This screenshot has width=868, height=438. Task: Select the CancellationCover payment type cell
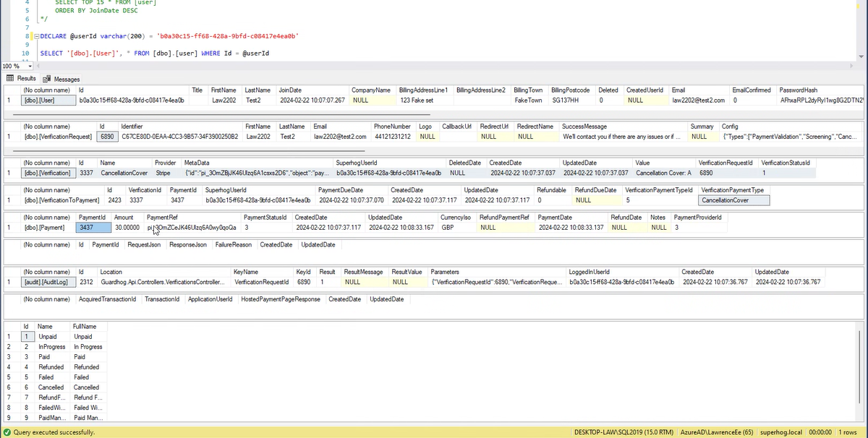(x=733, y=199)
